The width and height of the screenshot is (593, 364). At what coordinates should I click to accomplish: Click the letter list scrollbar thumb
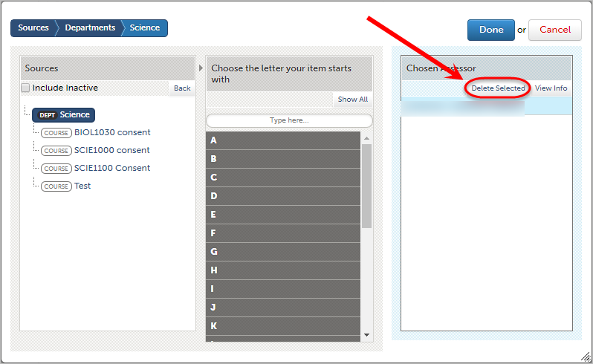pos(366,186)
